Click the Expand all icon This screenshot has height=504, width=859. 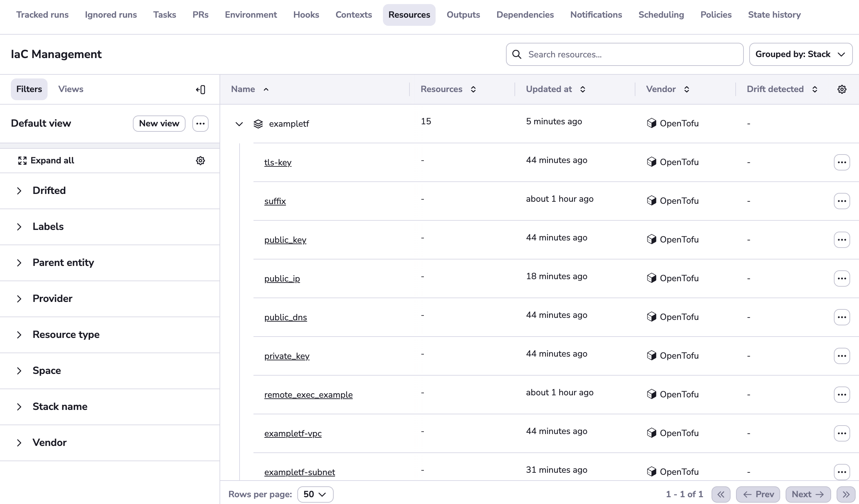tap(22, 161)
